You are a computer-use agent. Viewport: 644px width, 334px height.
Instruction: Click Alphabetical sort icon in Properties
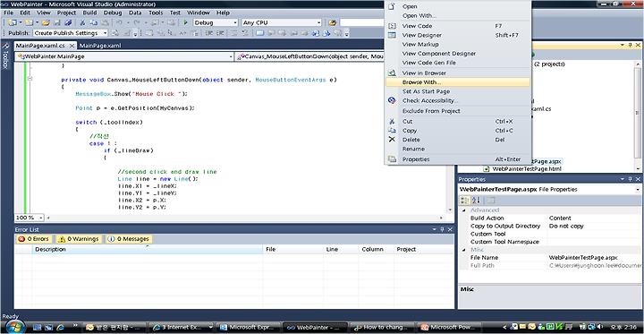pyautogui.click(x=476, y=201)
